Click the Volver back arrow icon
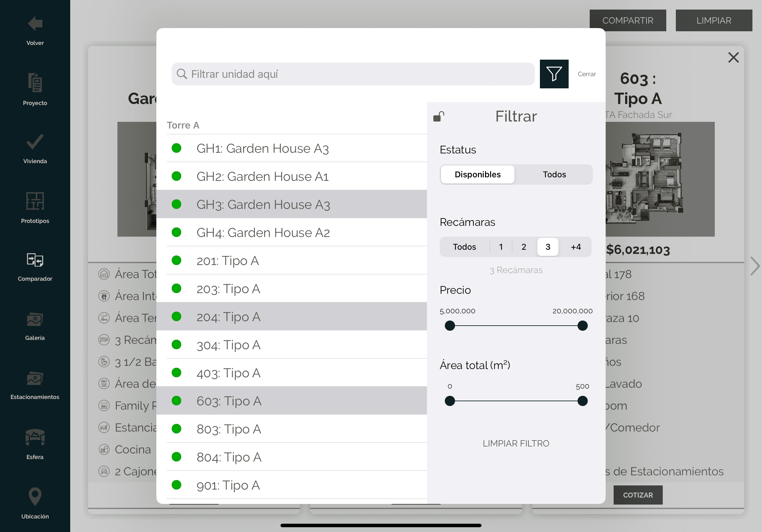This screenshot has width=762, height=532. (x=35, y=24)
